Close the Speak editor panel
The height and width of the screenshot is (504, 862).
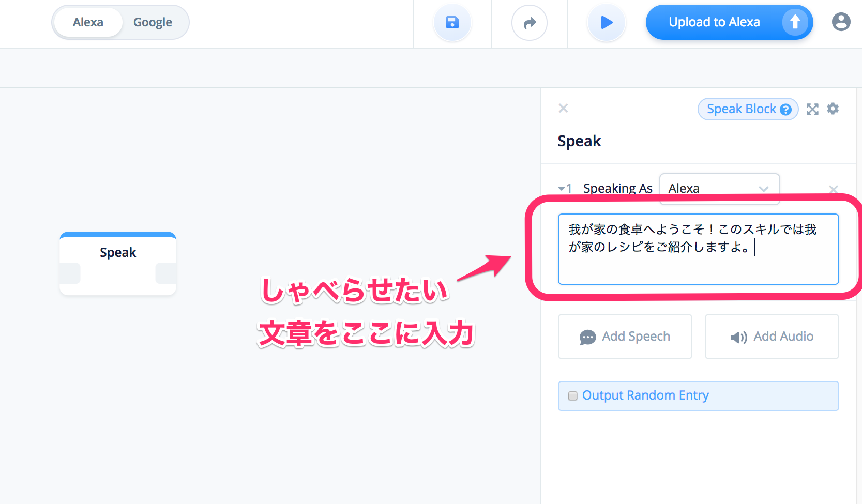click(563, 109)
